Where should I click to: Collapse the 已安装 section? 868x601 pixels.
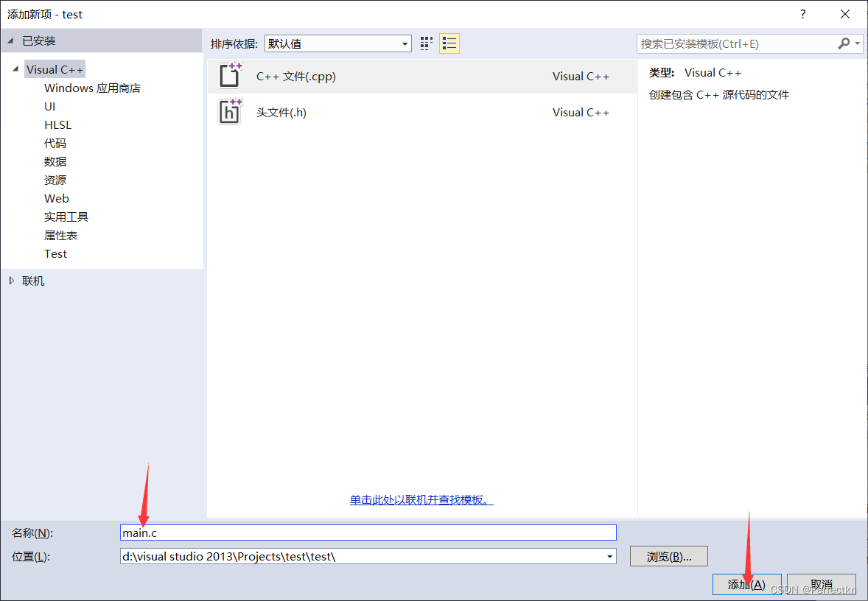pos(10,41)
